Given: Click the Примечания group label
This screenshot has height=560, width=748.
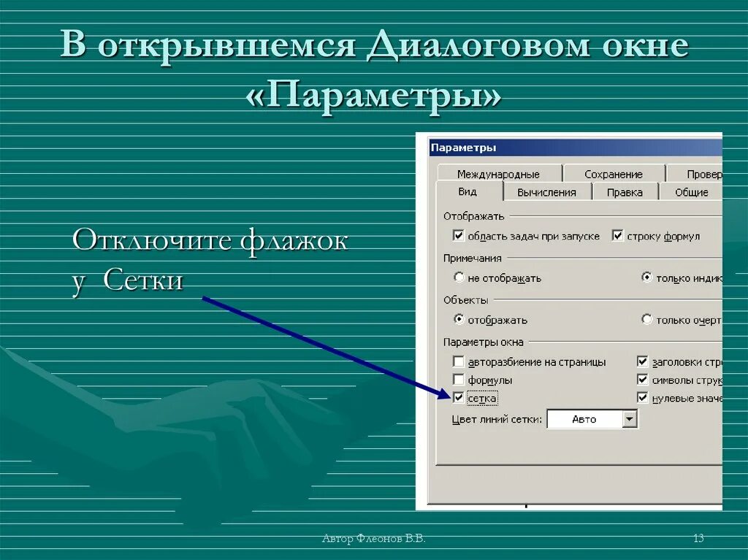Looking at the screenshot, I should (x=473, y=258).
